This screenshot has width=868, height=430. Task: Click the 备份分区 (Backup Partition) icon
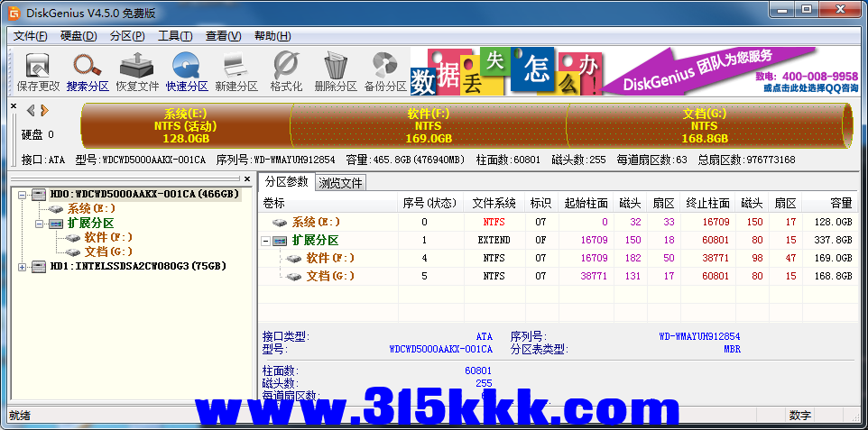[385, 72]
